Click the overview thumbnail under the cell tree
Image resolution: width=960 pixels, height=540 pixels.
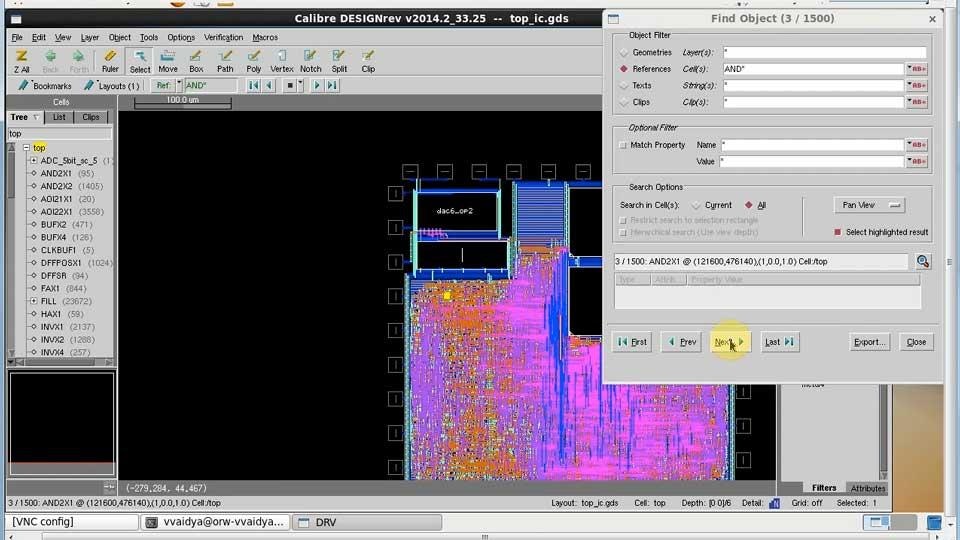pyautogui.click(x=62, y=423)
